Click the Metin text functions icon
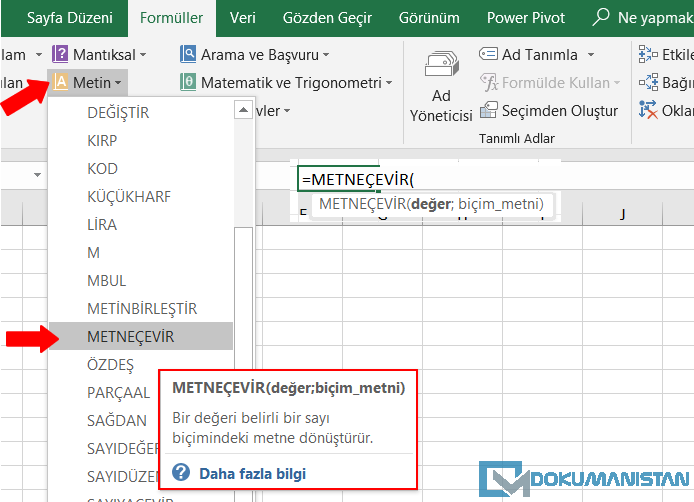The image size is (694, 502). tap(60, 82)
